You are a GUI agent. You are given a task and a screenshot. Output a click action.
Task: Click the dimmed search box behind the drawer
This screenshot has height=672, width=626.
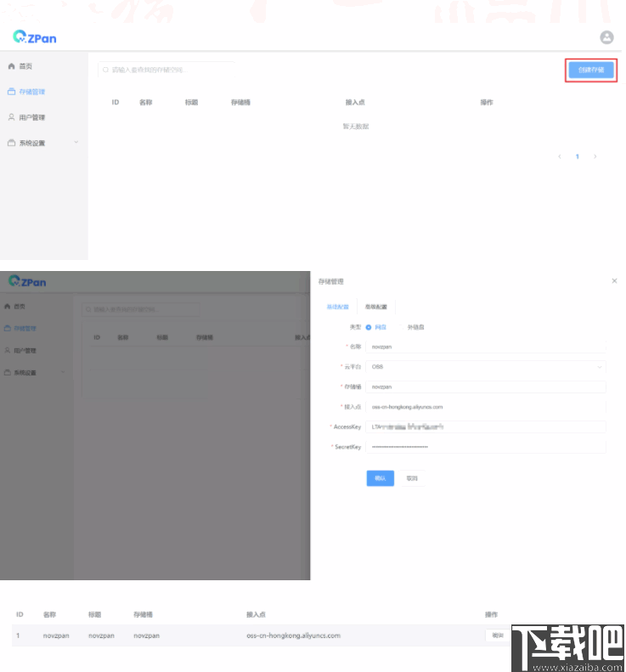pos(140,309)
